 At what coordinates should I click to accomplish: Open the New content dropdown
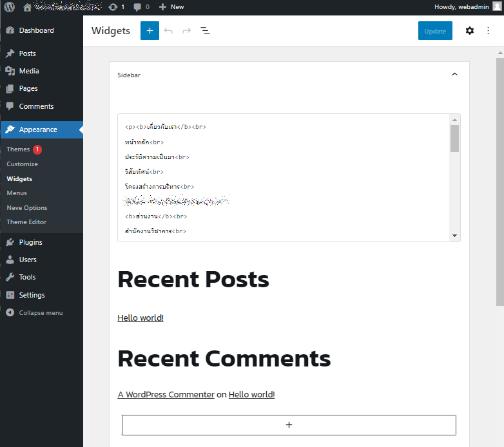click(171, 7)
